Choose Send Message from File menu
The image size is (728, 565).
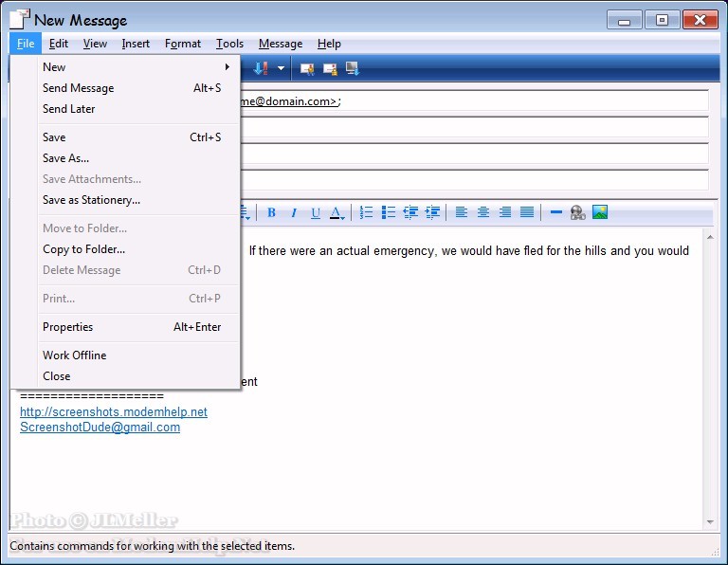click(x=79, y=88)
